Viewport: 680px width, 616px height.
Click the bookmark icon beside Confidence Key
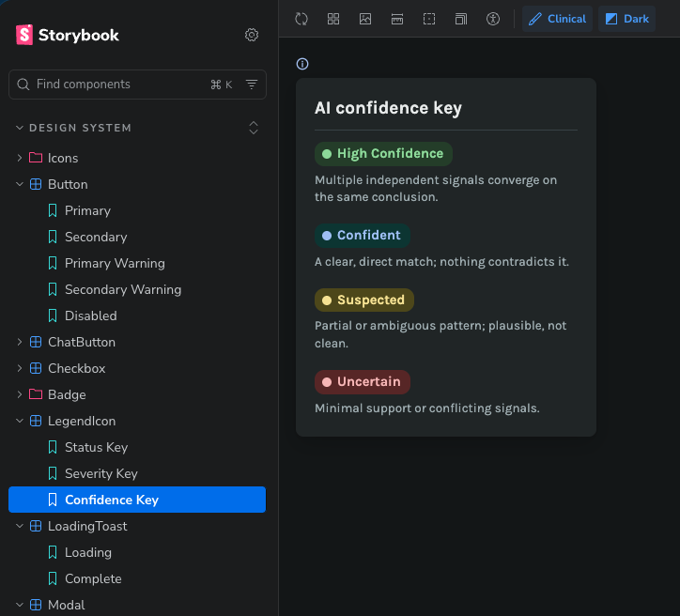[53, 500]
